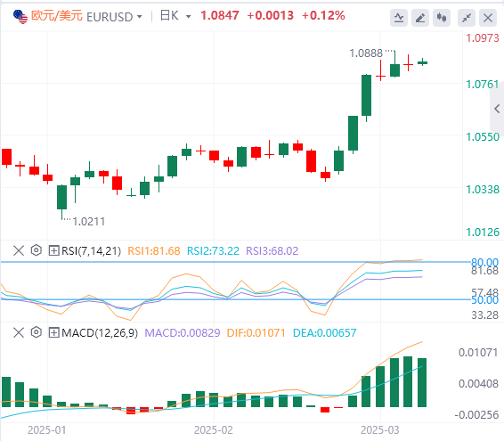Select the pencil drawing tool

(420, 18)
